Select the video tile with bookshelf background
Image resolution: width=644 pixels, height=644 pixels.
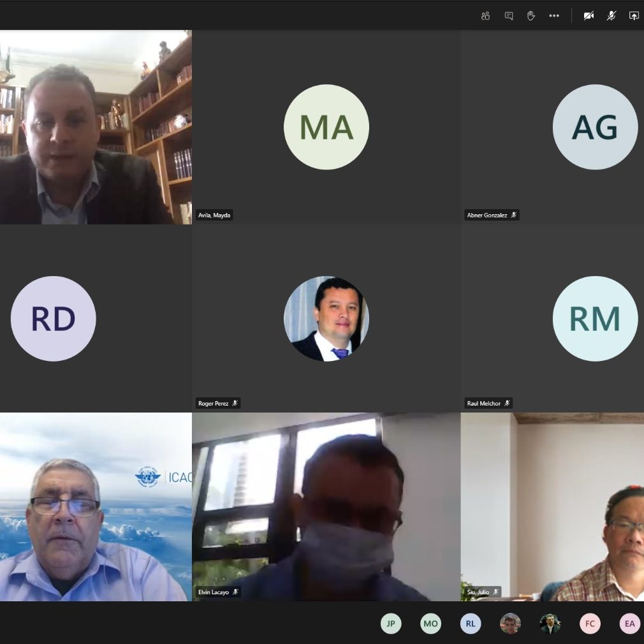coord(96,127)
